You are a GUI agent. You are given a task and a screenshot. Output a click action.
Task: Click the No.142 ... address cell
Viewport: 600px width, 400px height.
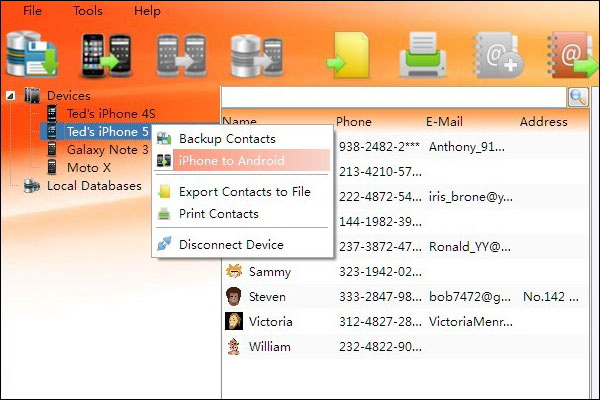(551, 297)
